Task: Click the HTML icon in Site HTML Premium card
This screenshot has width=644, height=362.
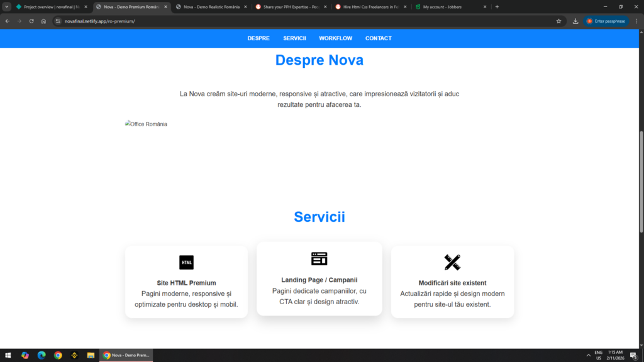Action: pos(186,262)
